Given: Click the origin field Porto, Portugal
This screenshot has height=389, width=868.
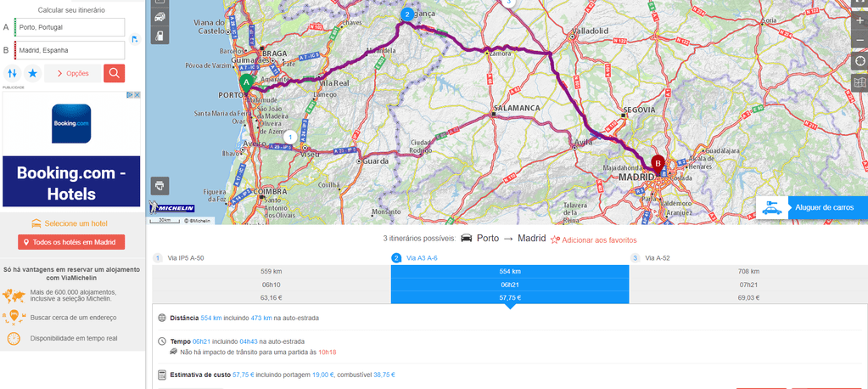Looking at the screenshot, I should point(70,27).
